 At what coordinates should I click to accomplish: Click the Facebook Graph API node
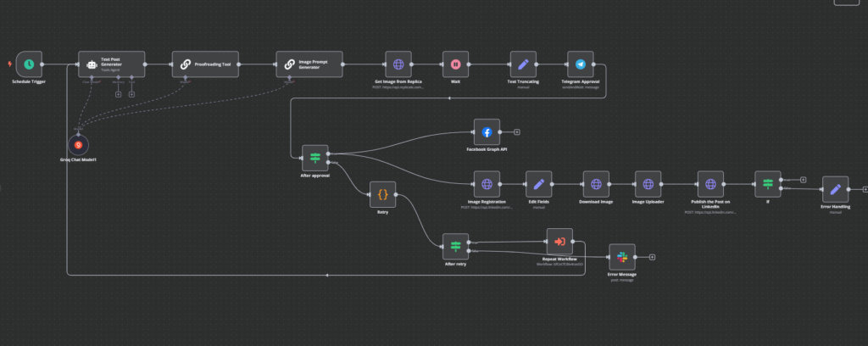487,131
